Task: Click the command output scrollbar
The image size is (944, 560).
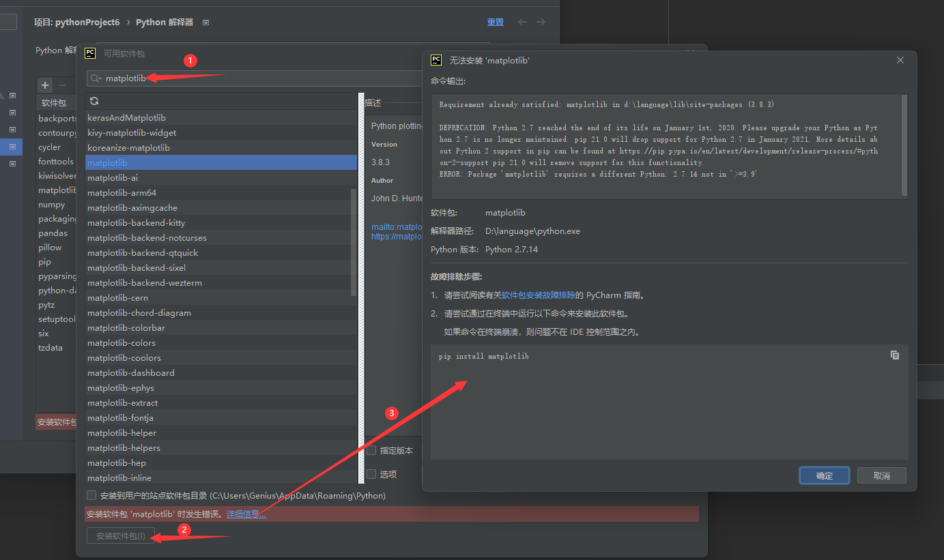Action: coord(905,145)
